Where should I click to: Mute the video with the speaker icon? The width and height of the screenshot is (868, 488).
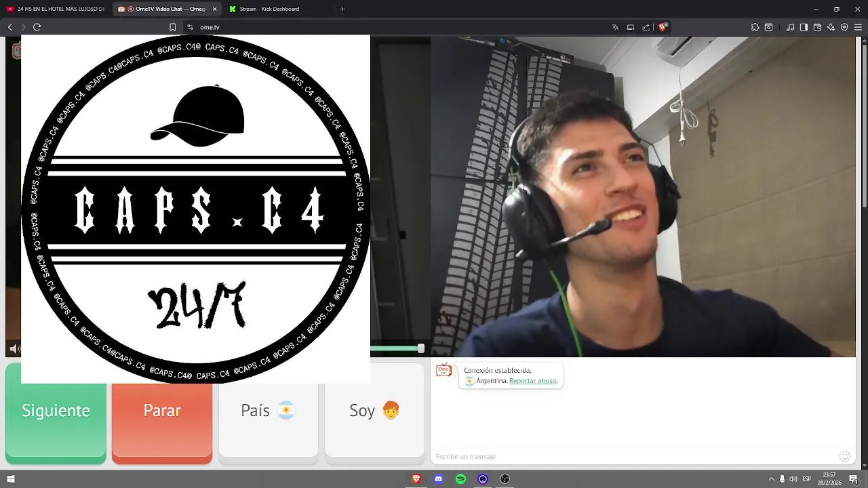click(x=14, y=349)
